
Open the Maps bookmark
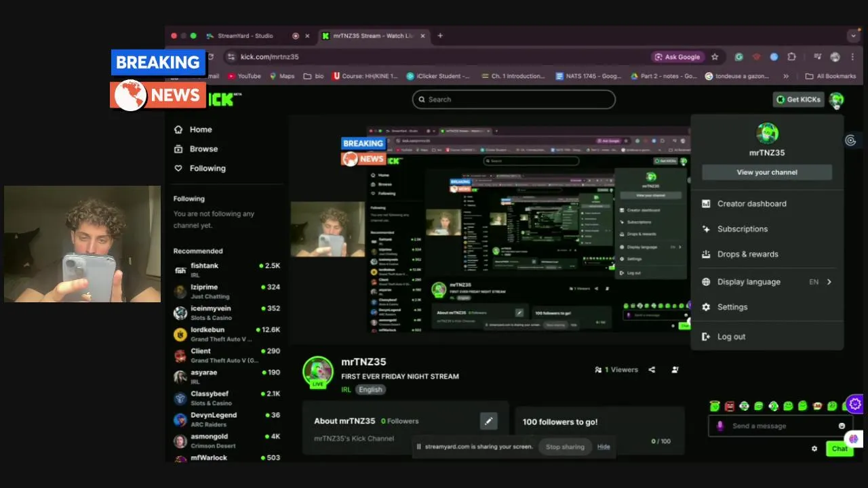tap(281, 76)
